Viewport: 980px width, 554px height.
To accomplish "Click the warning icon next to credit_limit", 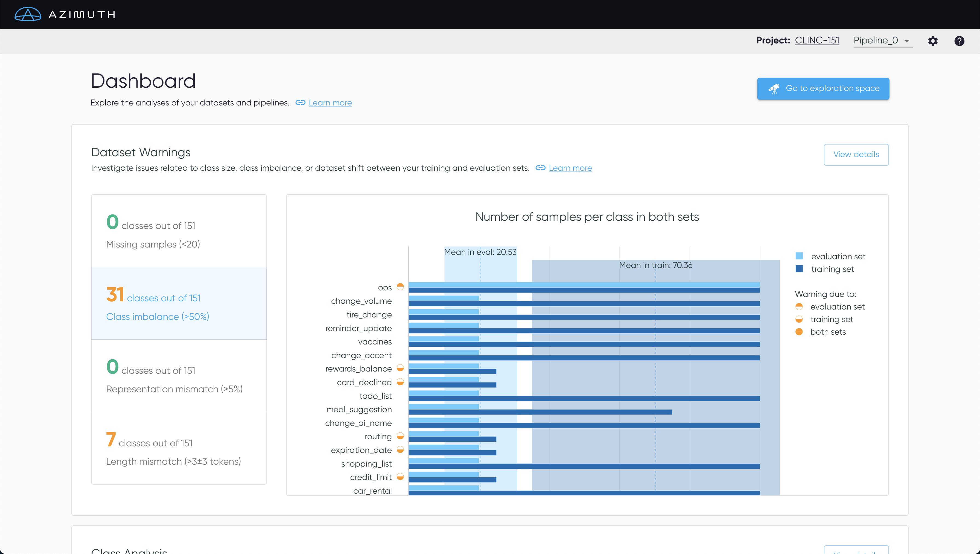I will click(x=400, y=476).
